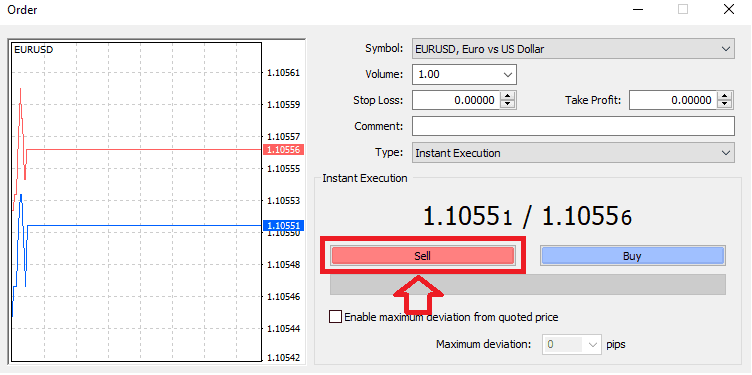Minimize the Order window
Screen dimensions: 752x375
pyautogui.click(x=637, y=9)
